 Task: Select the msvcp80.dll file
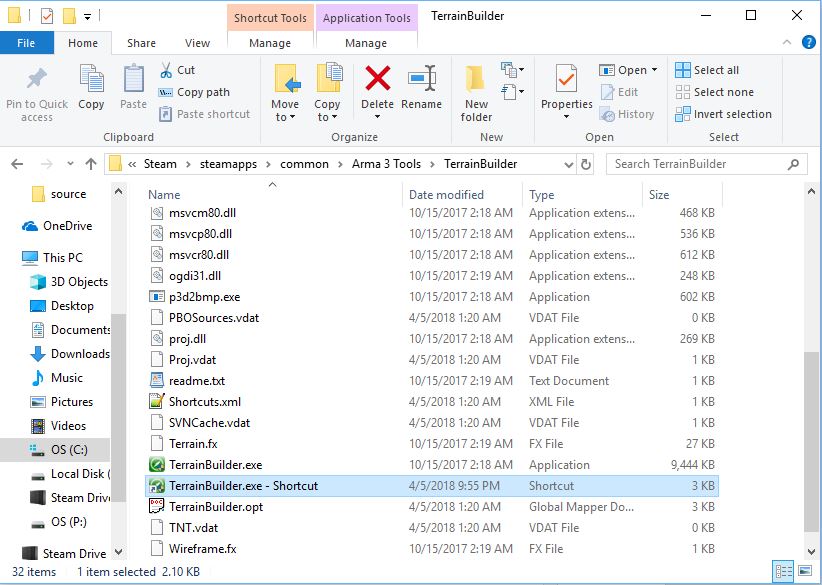tap(200, 234)
